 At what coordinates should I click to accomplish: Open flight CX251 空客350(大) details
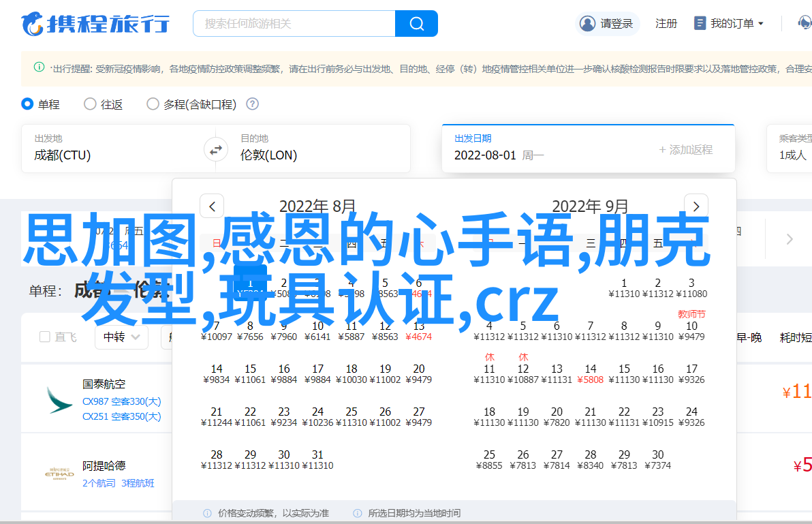(122, 416)
